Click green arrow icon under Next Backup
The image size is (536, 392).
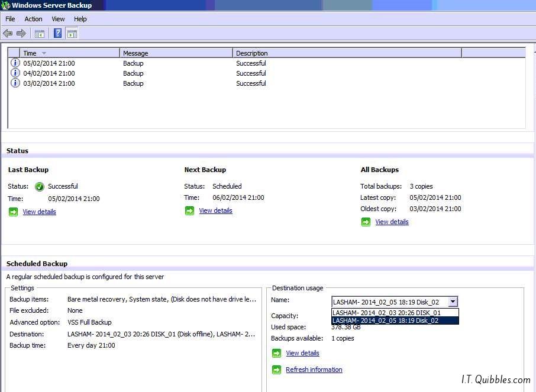point(189,210)
